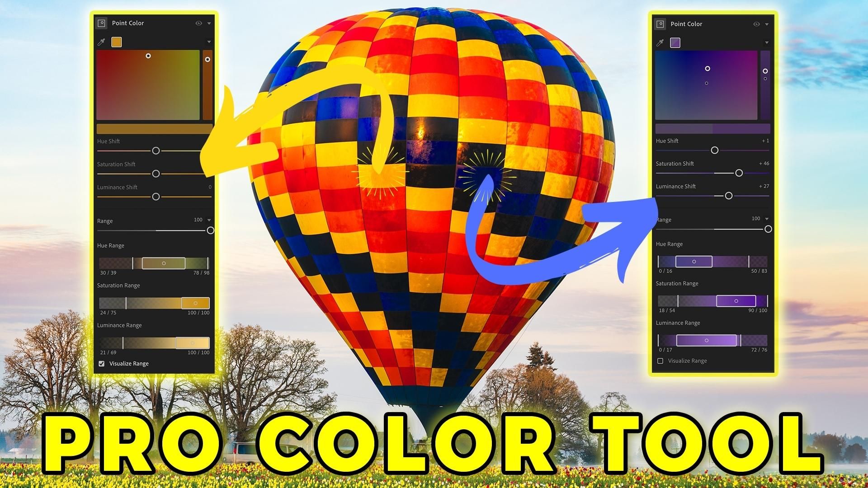The height and width of the screenshot is (488, 868).
Task: Click the right panel Saturation Shift value +46
Action: click(x=763, y=162)
